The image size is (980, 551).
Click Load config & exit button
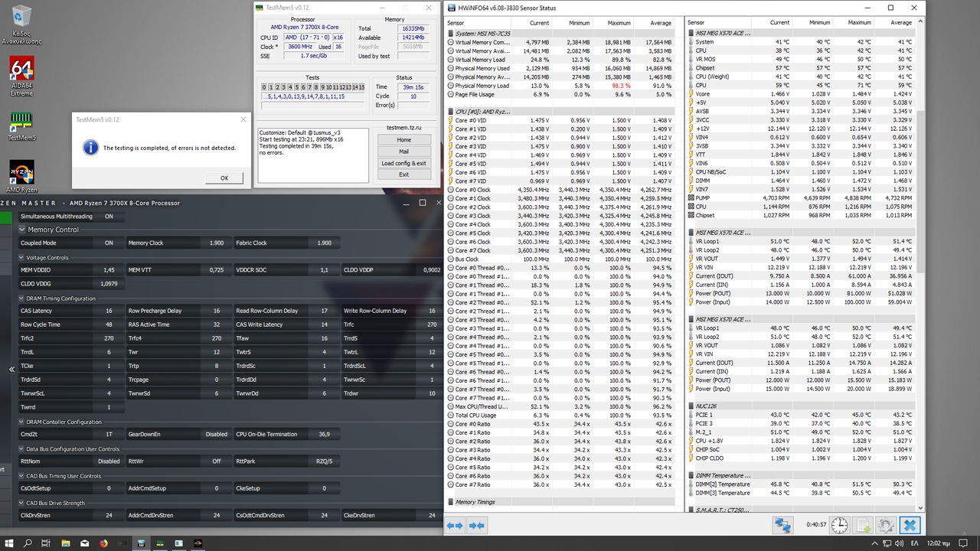pos(403,163)
